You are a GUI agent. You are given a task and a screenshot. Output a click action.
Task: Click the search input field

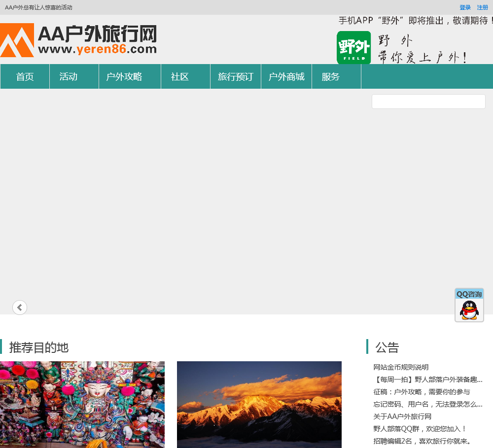point(428,102)
